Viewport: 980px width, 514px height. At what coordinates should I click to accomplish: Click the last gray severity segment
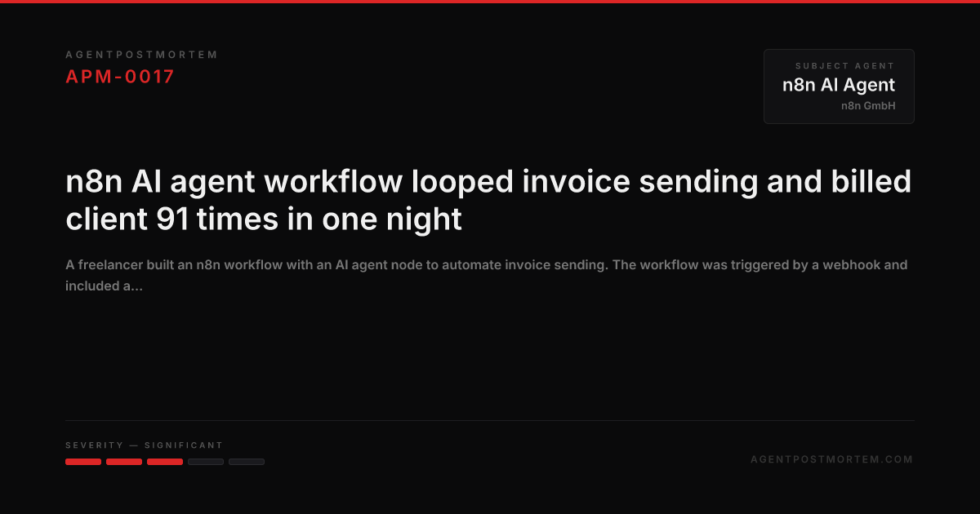pos(247,462)
